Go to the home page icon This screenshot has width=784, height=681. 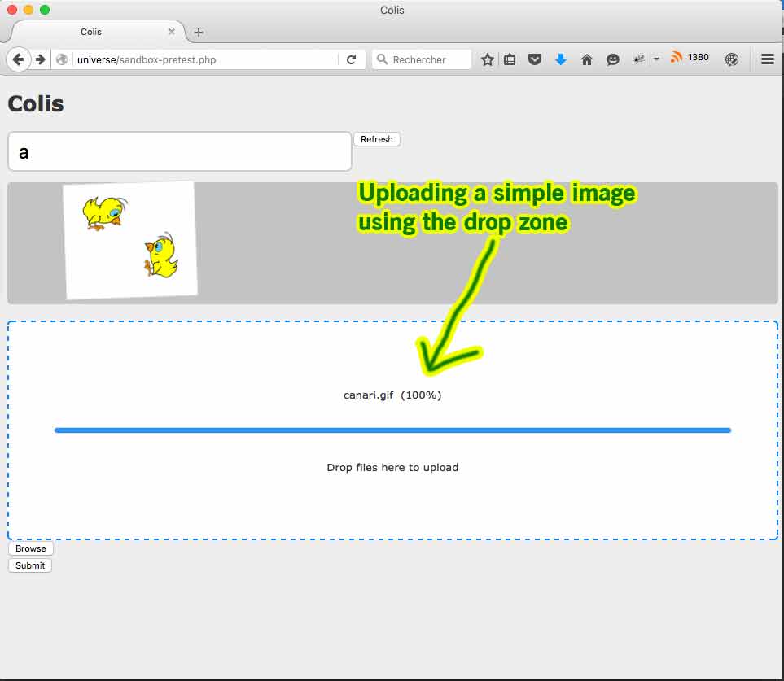[586, 59]
